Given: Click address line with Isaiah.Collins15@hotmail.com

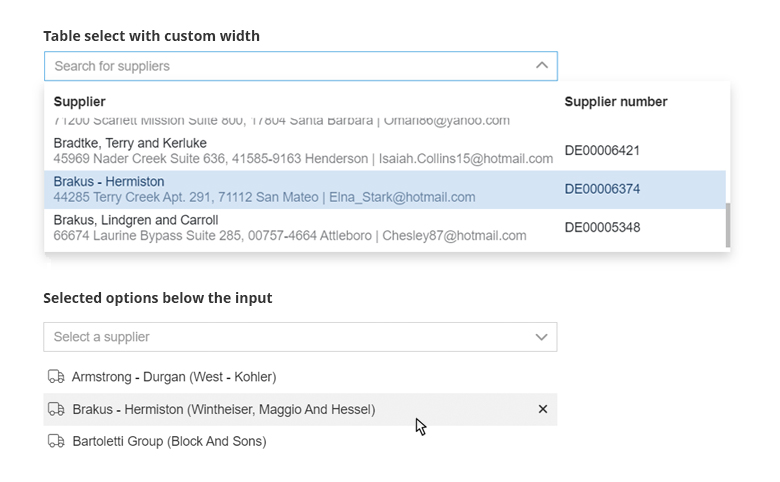Looking at the screenshot, I should tap(303, 159).
